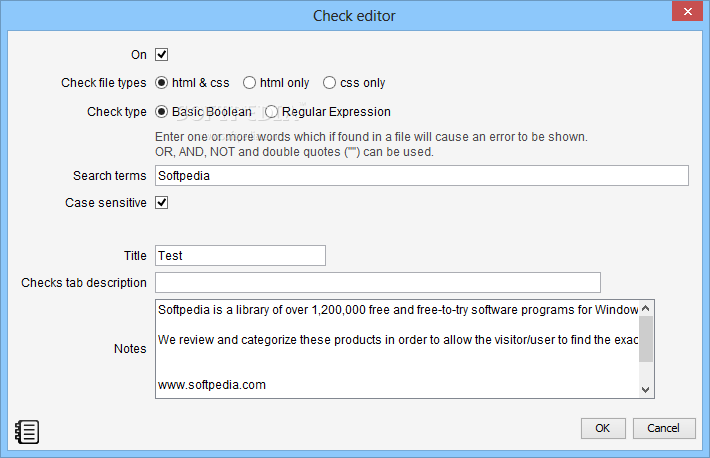Click the 'Enter one or more words' help text
710x458 pixels.
click(x=371, y=137)
